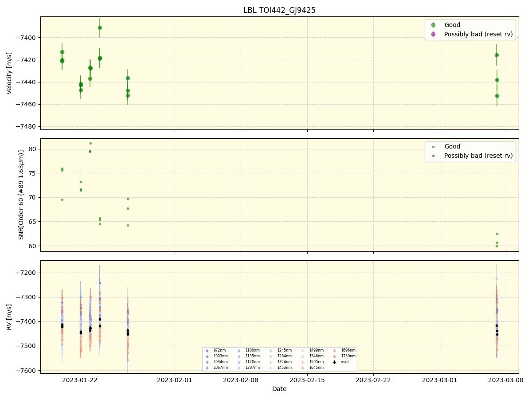532x399 pixels.
Task: Click the Velocity [m/s] axis label
Action: (x=9, y=73)
